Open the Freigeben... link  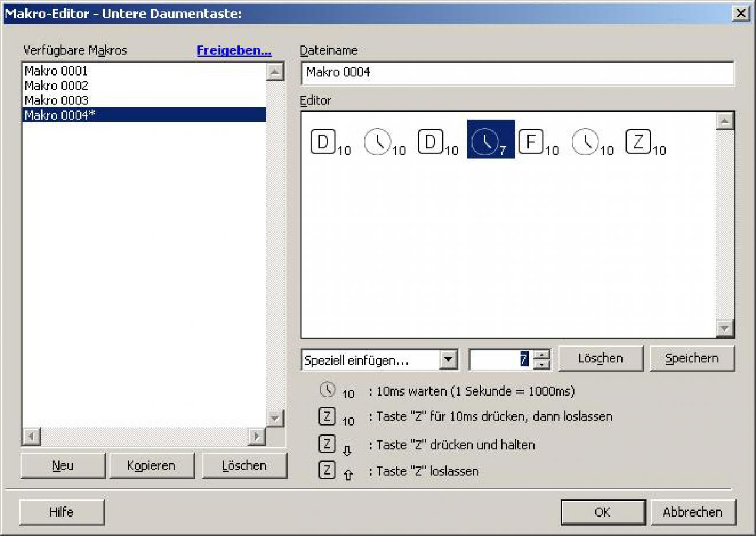(x=234, y=51)
